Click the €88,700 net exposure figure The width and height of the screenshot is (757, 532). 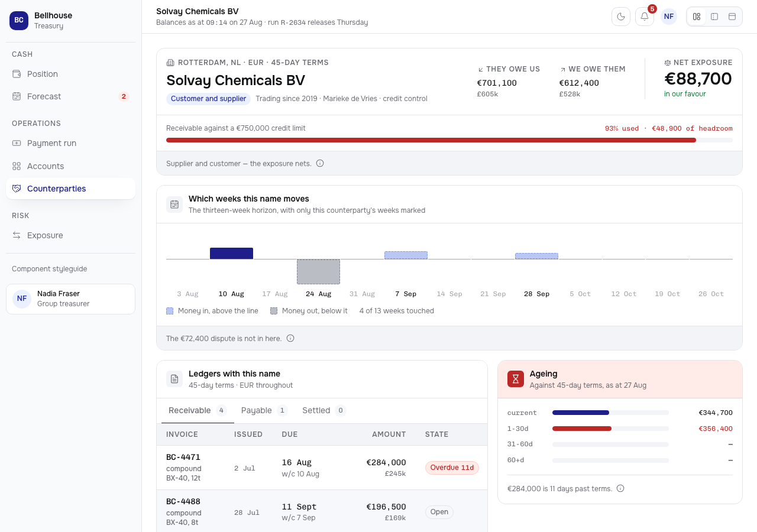[698, 79]
